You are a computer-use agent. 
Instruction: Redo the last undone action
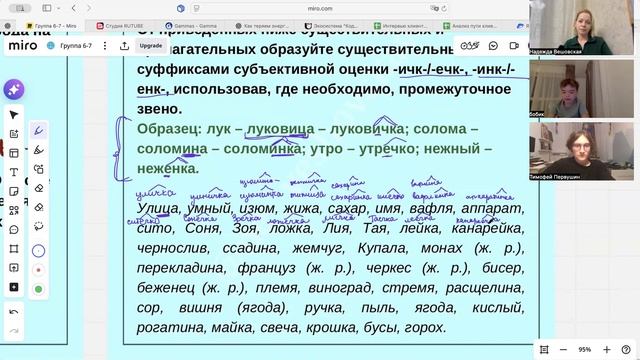(14, 331)
